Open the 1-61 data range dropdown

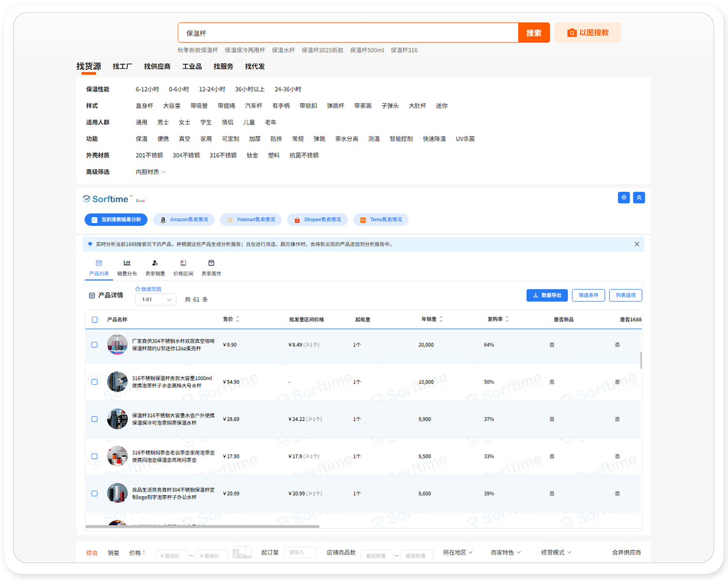pos(156,300)
